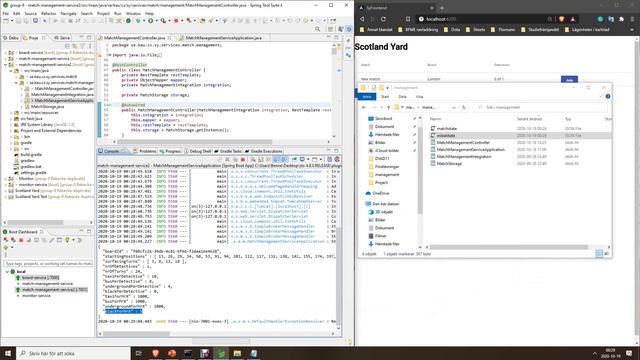The height and width of the screenshot is (360, 640).
Task: Open the Arkiv tab in File Explorer
Action: coord(367,96)
